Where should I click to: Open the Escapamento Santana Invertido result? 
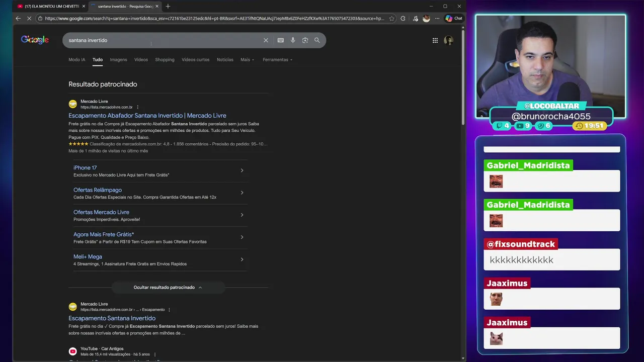(x=112, y=318)
